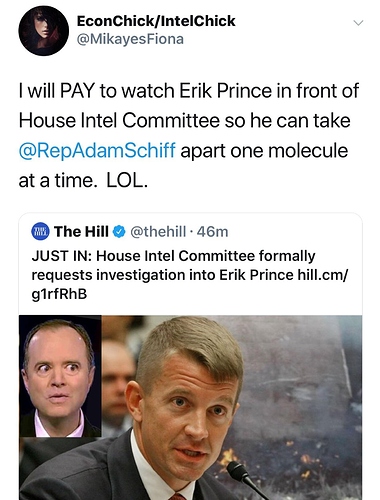Open the quoted tweet headline text

click(190, 275)
